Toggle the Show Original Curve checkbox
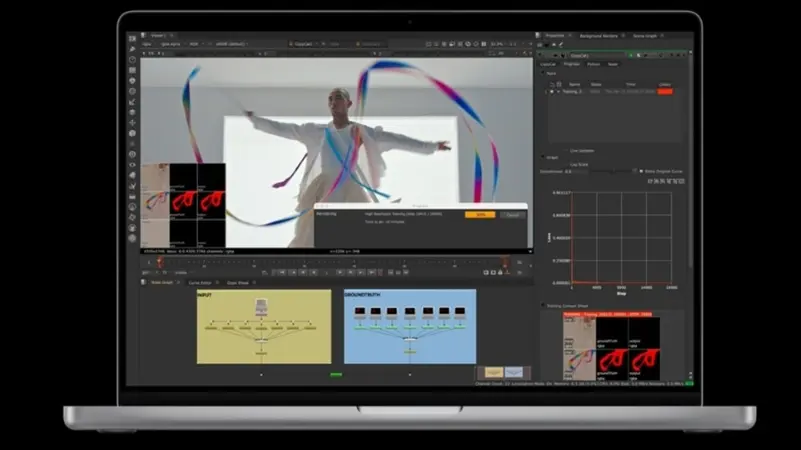This screenshot has width=801, height=450. tap(640, 171)
